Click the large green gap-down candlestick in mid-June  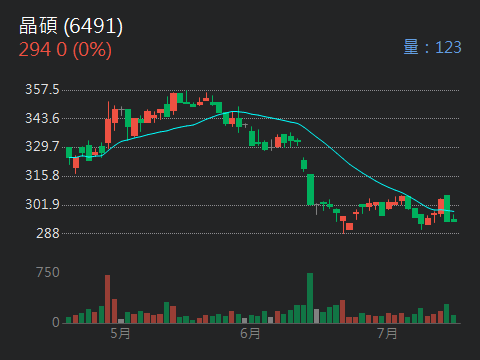click(310, 189)
